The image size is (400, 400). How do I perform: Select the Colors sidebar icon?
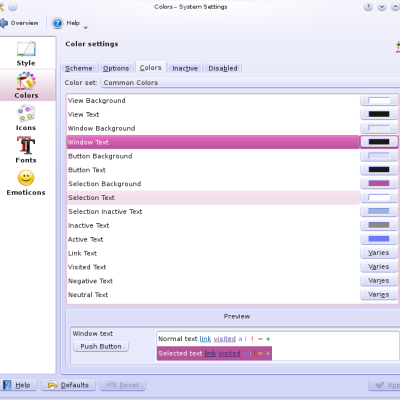tap(26, 81)
